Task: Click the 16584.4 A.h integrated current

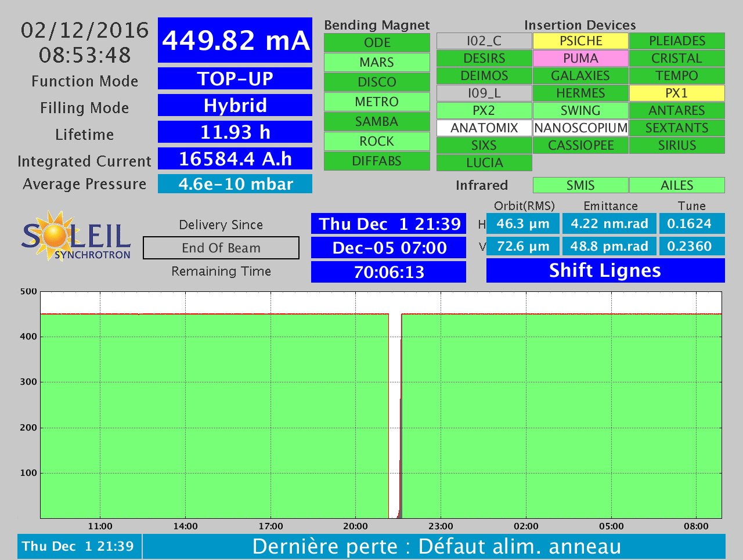Action: [235, 158]
